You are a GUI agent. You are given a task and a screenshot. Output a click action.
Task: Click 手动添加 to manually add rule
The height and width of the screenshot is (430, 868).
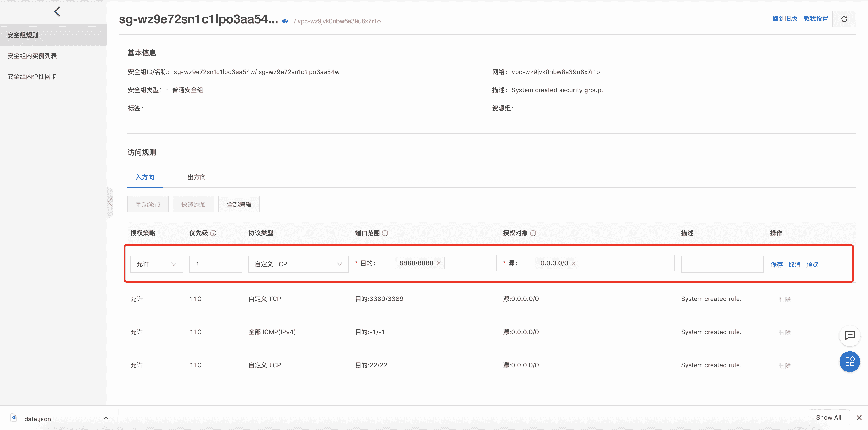147,204
